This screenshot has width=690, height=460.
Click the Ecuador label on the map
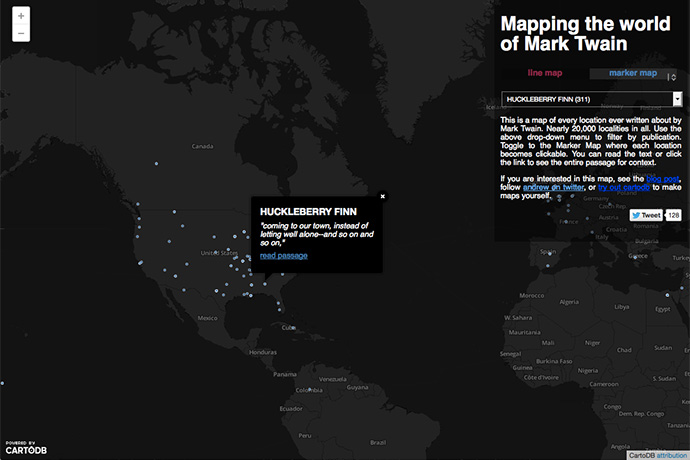[x=291, y=408]
